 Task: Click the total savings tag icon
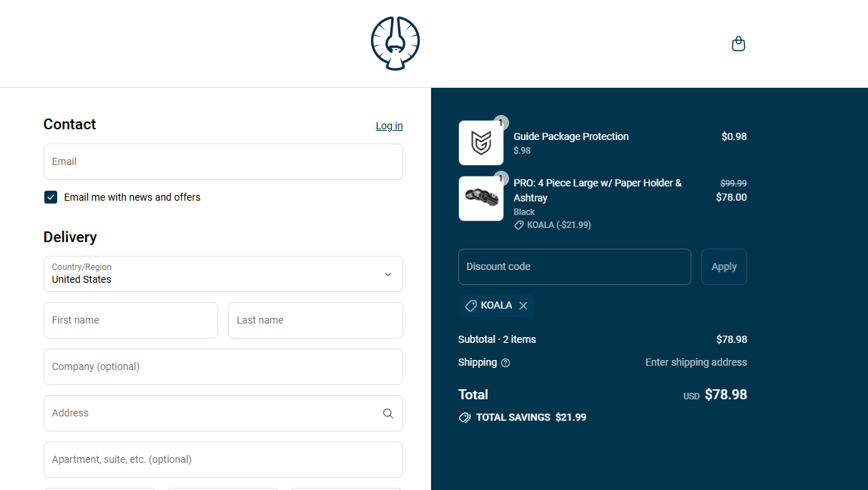(465, 418)
